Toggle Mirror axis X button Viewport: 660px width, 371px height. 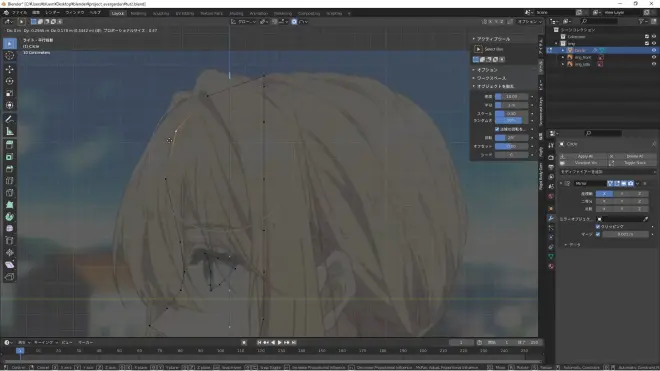click(x=604, y=194)
